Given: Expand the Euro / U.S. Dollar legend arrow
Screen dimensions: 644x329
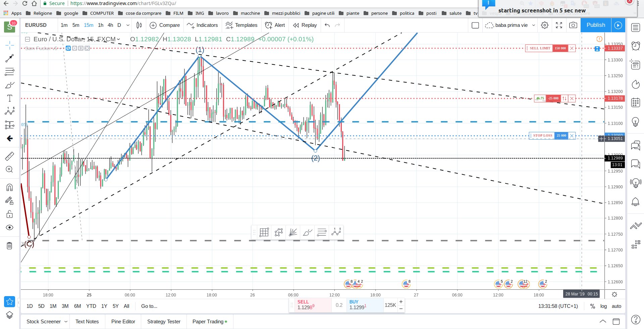Looking at the screenshot, I should pyautogui.click(x=118, y=39).
